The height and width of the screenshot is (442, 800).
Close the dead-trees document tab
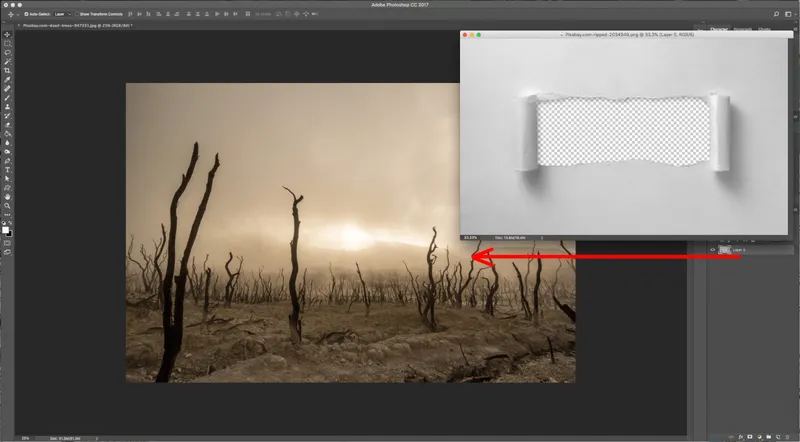pyautogui.click(x=19, y=25)
